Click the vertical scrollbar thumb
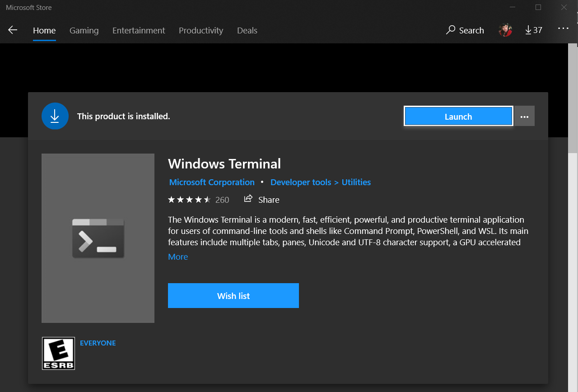The image size is (578, 392). [573, 98]
